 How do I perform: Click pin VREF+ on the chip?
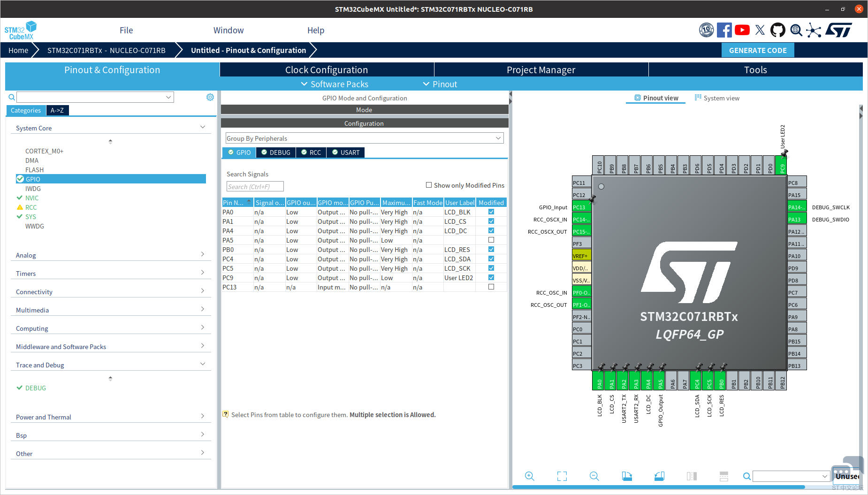click(581, 256)
